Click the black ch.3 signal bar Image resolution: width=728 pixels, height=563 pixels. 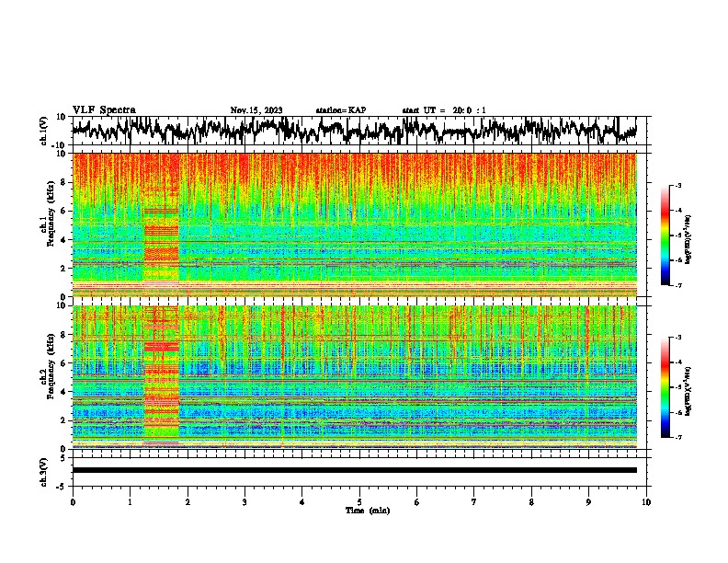[355, 470]
